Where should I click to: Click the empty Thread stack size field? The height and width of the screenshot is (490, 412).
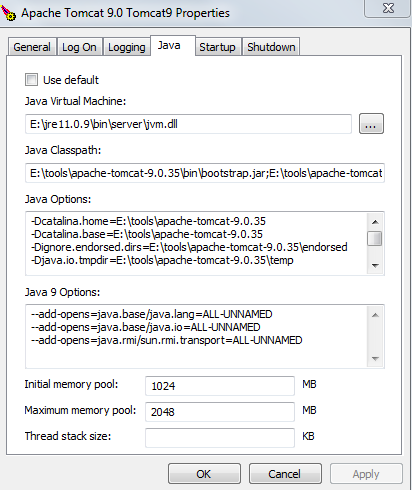[220, 438]
